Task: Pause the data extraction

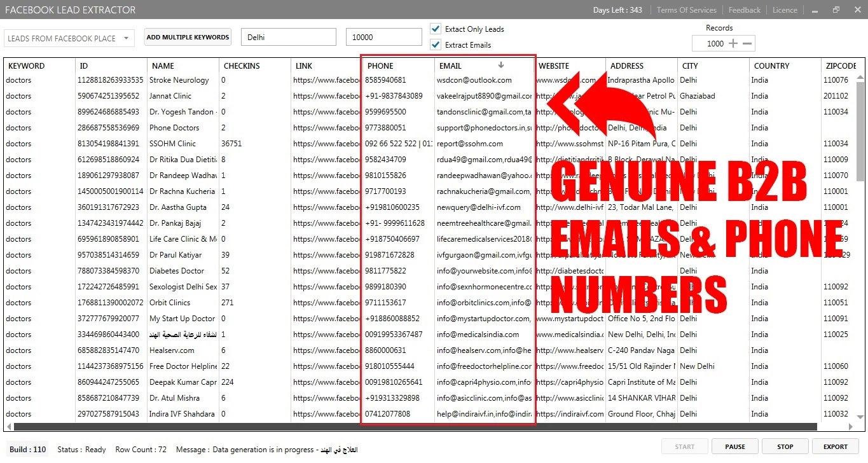Action: [734, 446]
